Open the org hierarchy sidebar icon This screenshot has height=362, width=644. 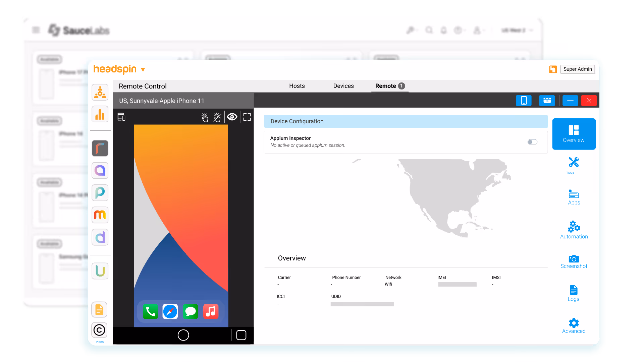coord(100,92)
